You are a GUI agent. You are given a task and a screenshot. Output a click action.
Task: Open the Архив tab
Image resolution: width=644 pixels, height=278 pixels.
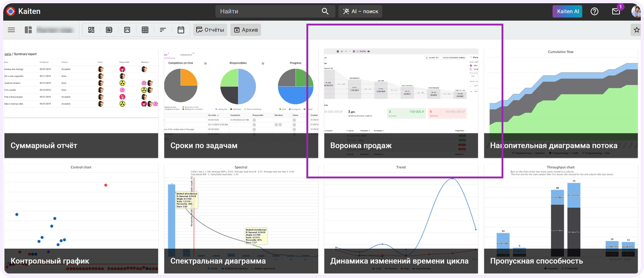(246, 30)
